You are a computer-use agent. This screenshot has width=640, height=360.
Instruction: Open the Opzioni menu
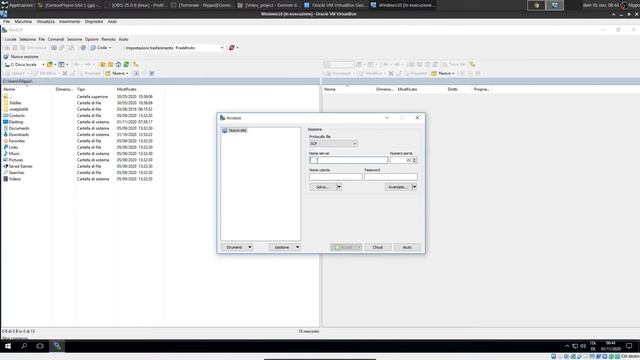click(92, 39)
